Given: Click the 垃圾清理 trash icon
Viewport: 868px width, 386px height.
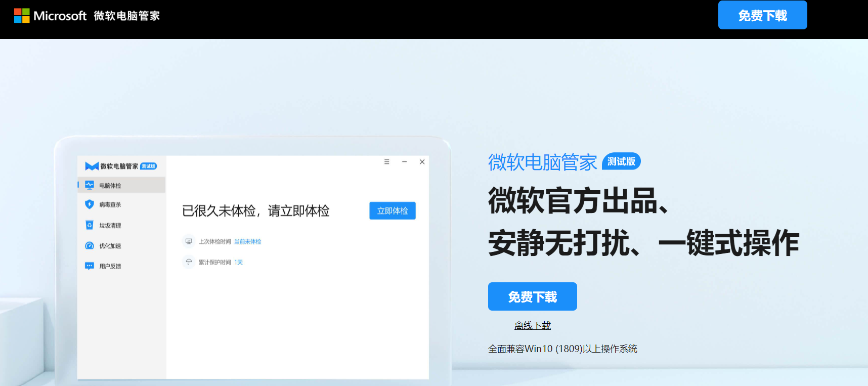Looking at the screenshot, I should (x=90, y=225).
